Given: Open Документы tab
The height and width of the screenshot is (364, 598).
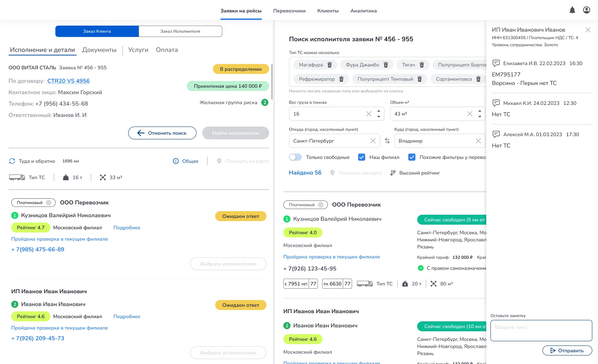Looking at the screenshot, I should (99, 50).
